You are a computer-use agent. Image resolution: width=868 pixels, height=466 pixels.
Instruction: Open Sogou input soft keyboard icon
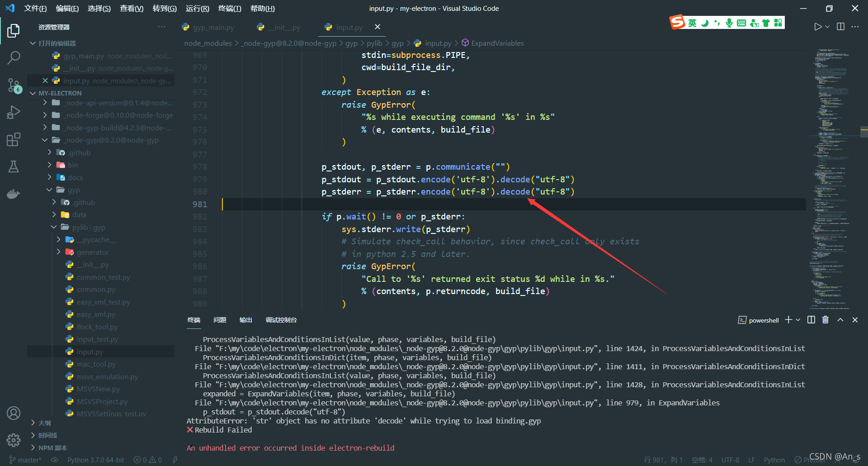tap(741, 23)
